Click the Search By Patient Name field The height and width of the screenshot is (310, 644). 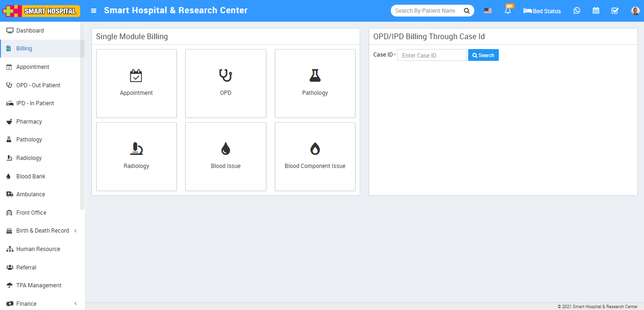tap(425, 11)
